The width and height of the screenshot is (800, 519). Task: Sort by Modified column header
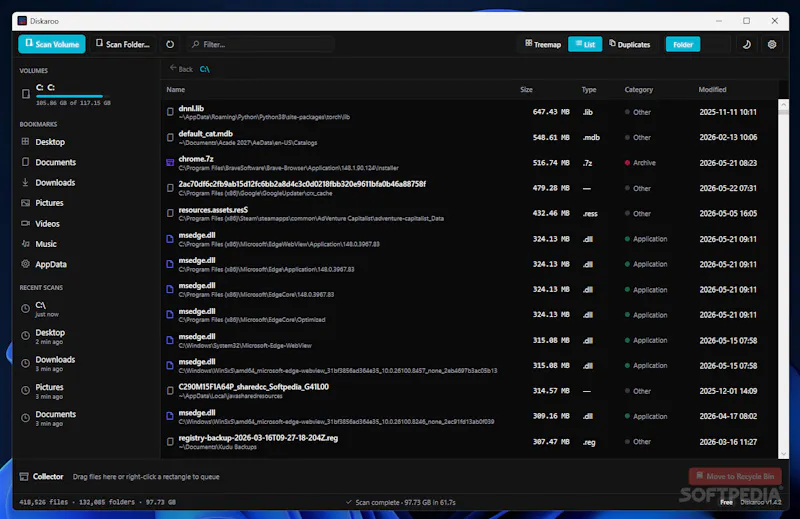coord(712,89)
